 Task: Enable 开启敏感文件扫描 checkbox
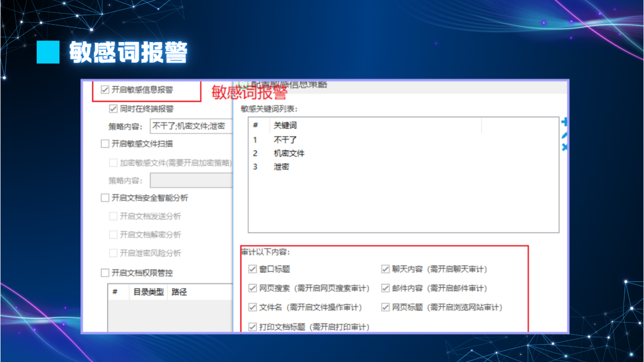coord(105,143)
